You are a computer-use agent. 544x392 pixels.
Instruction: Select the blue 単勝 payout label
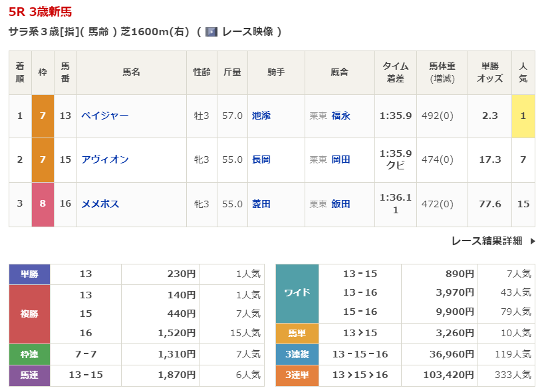29,274
